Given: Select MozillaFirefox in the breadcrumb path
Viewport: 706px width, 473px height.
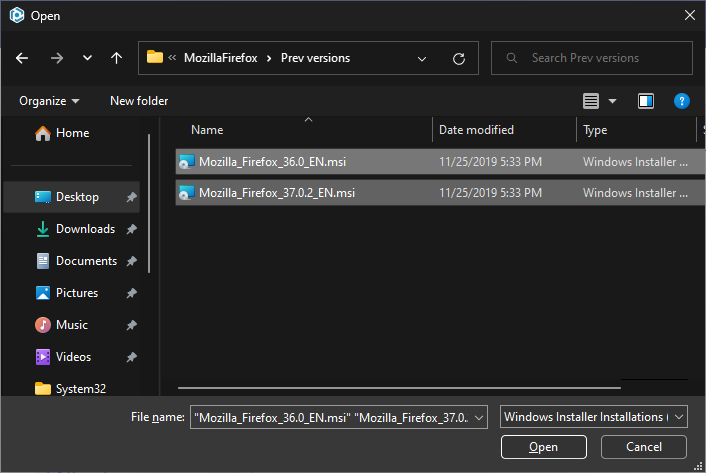Looking at the screenshot, I should 221,58.
